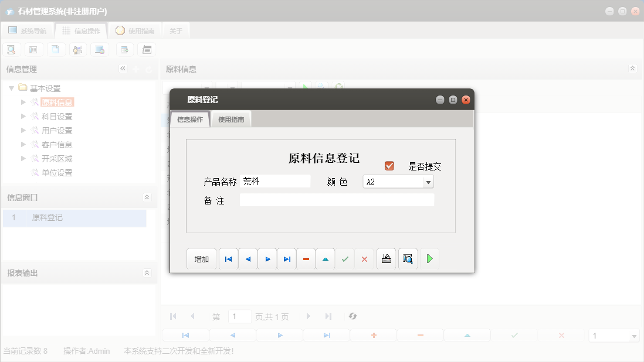
Task: Click the new document icon in the main toolbar
Action: click(x=56, y=49)
